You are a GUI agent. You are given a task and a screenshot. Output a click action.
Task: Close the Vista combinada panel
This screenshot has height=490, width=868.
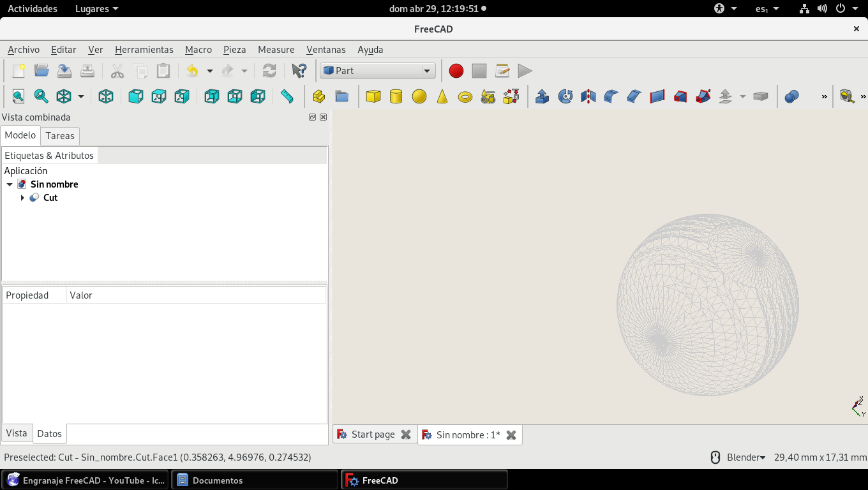[x=324, y=117]
